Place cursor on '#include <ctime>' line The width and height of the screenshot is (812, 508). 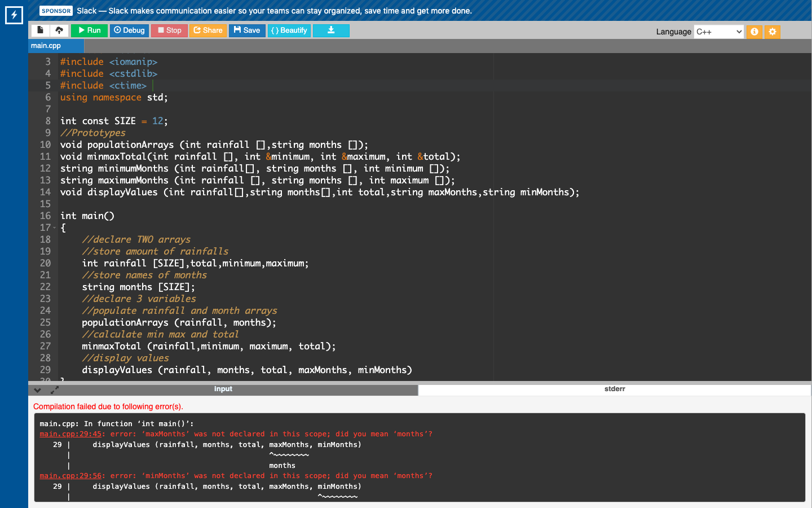103,85
